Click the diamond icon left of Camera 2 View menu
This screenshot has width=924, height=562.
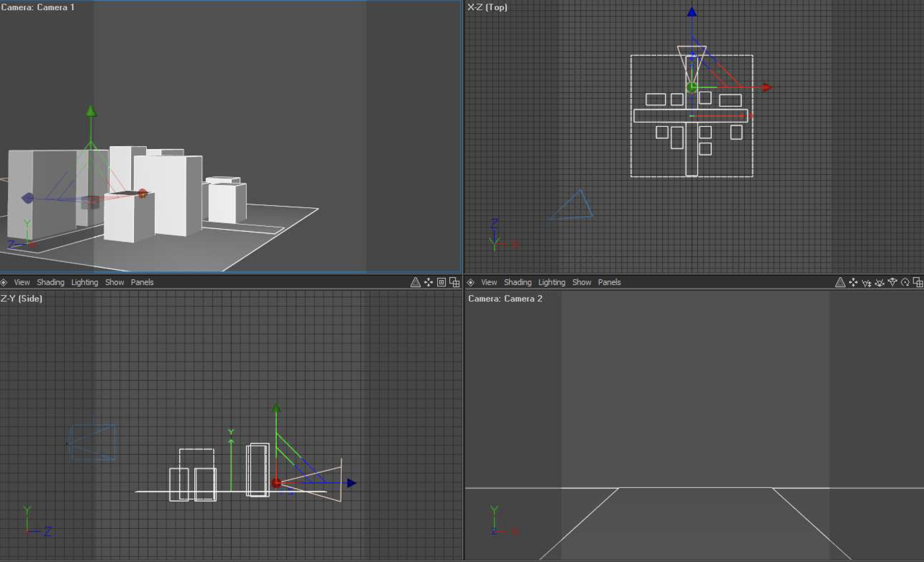click(x=471, y=282)
